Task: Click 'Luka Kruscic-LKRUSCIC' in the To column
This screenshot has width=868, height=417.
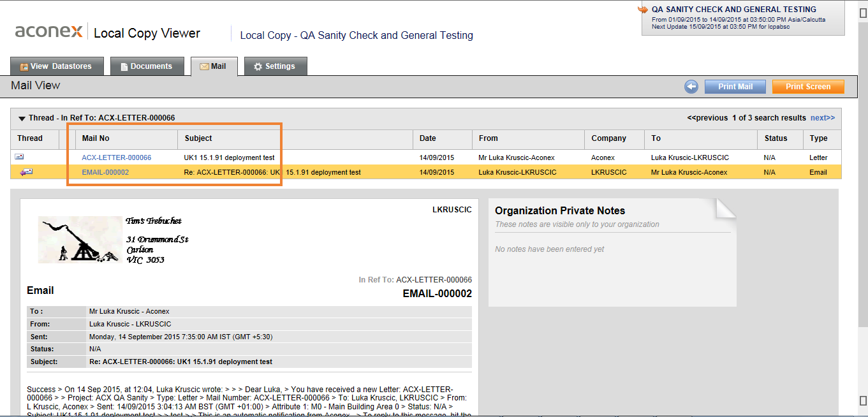Action: (x=690, y=157)
